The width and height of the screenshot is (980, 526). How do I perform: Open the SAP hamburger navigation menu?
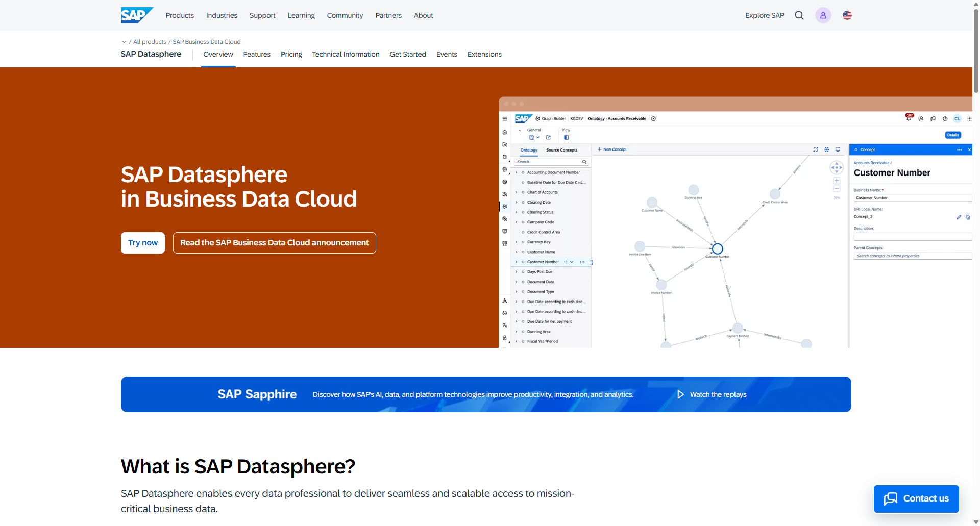pyautogui.click(x=505, y=119)
